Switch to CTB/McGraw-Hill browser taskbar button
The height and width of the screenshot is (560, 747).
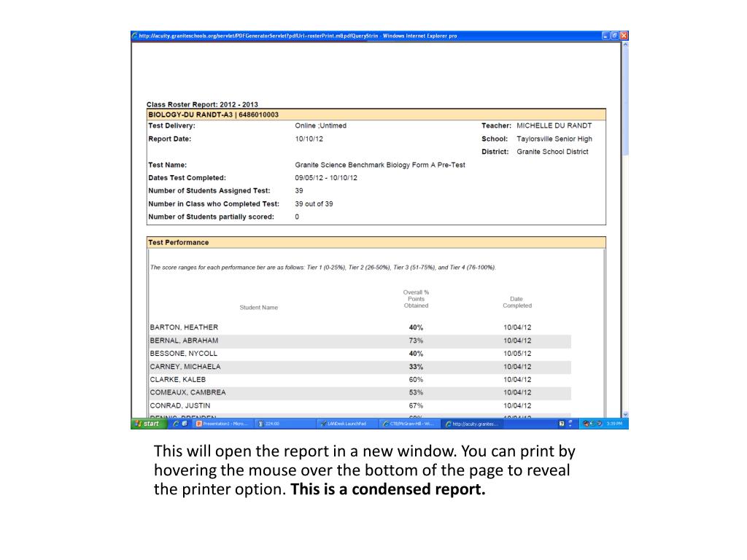pos(409,424)
